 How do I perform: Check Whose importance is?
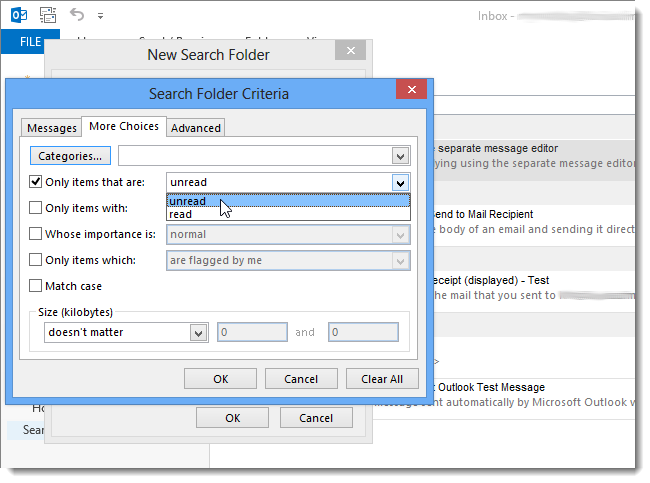(36, 234)
